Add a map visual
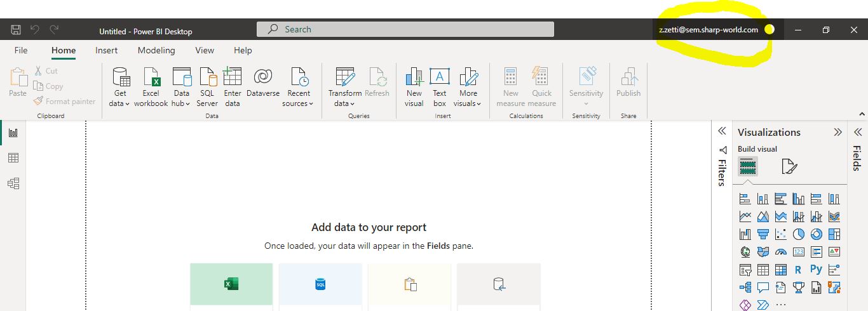The height and width of the screenshot is (311, 868). pyautogui.click(x=745, y=252)
